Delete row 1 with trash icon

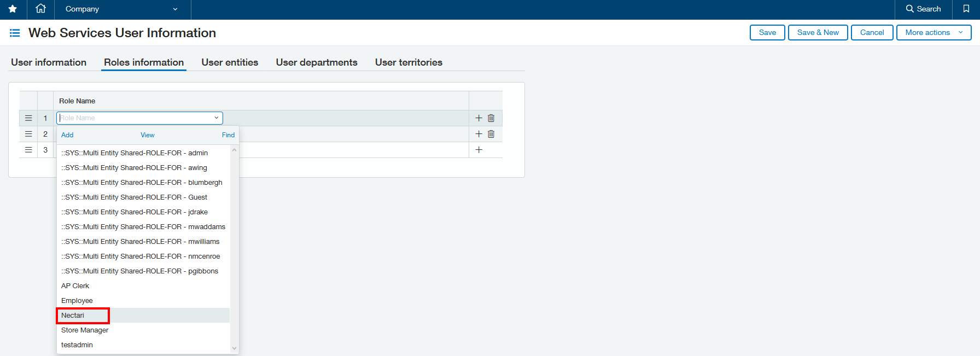click(491, 118)
